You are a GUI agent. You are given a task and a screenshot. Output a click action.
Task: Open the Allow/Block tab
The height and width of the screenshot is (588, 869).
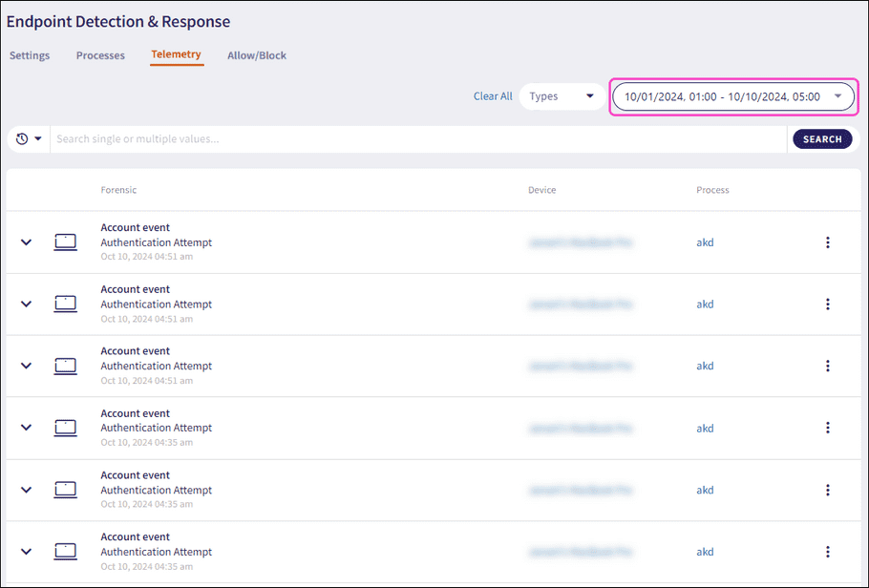[257, 55]
